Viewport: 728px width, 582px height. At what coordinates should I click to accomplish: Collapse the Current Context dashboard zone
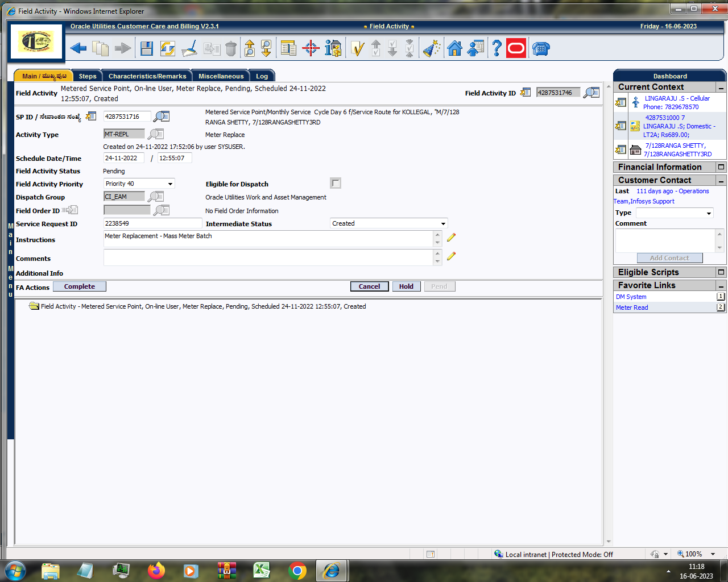click(x=721, y=88)
